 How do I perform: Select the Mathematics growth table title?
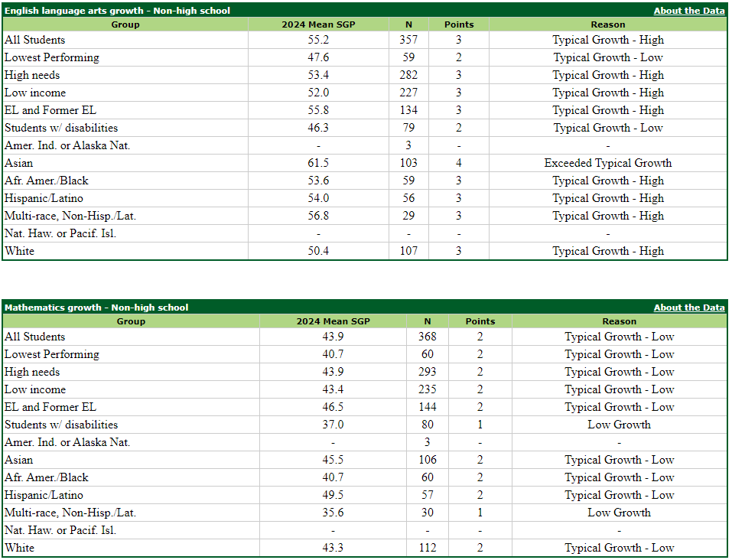coord(96,308)
